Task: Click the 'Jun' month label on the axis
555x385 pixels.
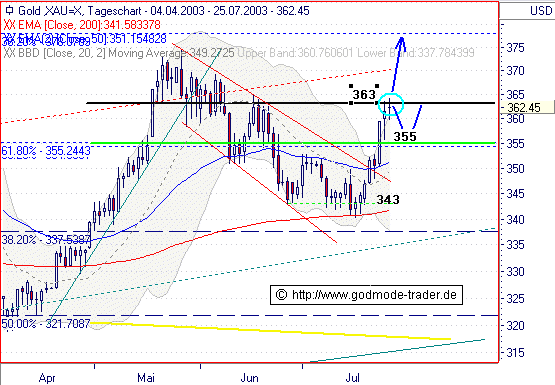Action: point(250,378)
